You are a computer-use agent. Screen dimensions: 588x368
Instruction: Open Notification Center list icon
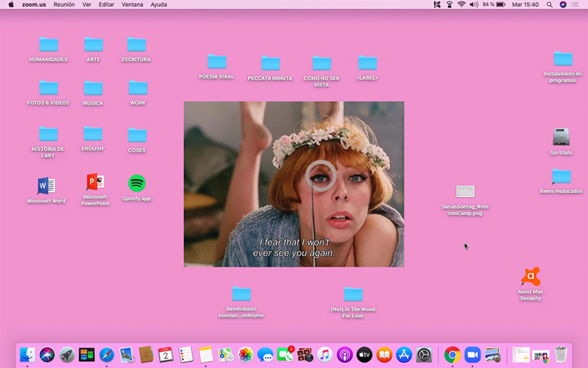click(575, 5)
